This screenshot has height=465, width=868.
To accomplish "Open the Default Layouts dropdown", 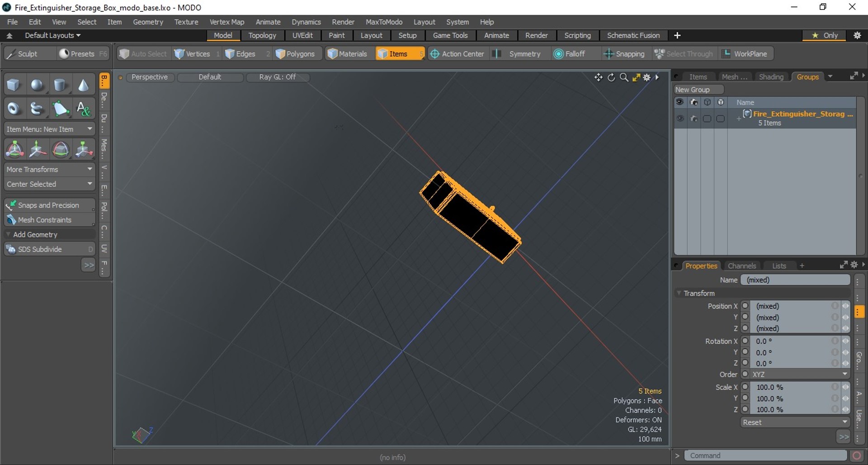I will [x=53, y=35].
